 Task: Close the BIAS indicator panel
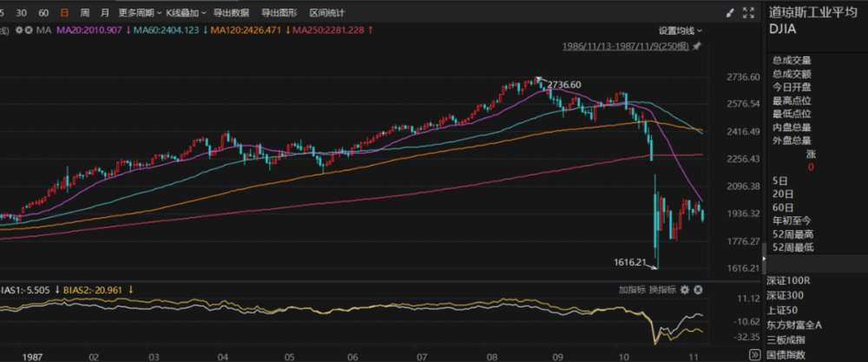(698, 289)
